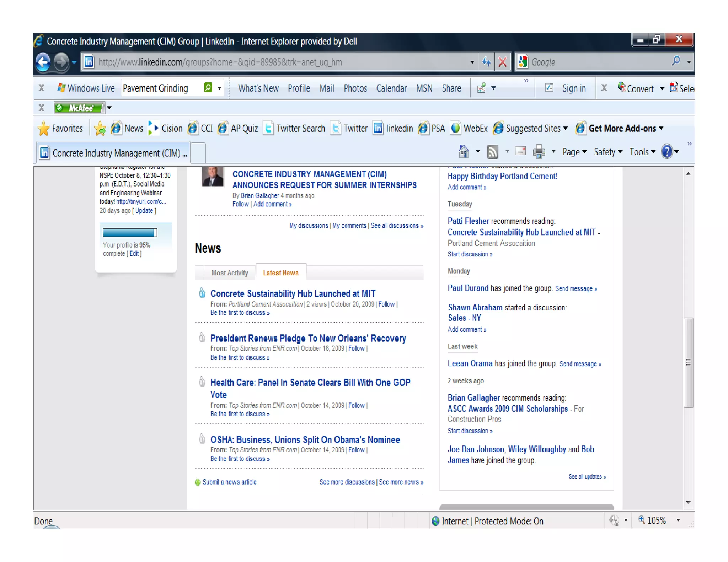The width and height of the screenshot is (728, 562).
Task: Open the Help question mark icon
Action: pos(667,152)
